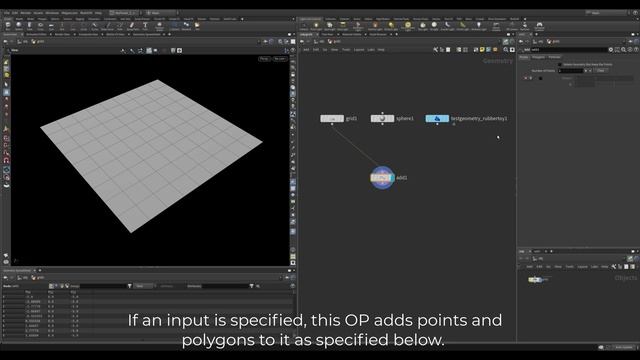Open the network editor Tools menu
640x360 pixels.
pyautogui.click(x=346, y=50)
